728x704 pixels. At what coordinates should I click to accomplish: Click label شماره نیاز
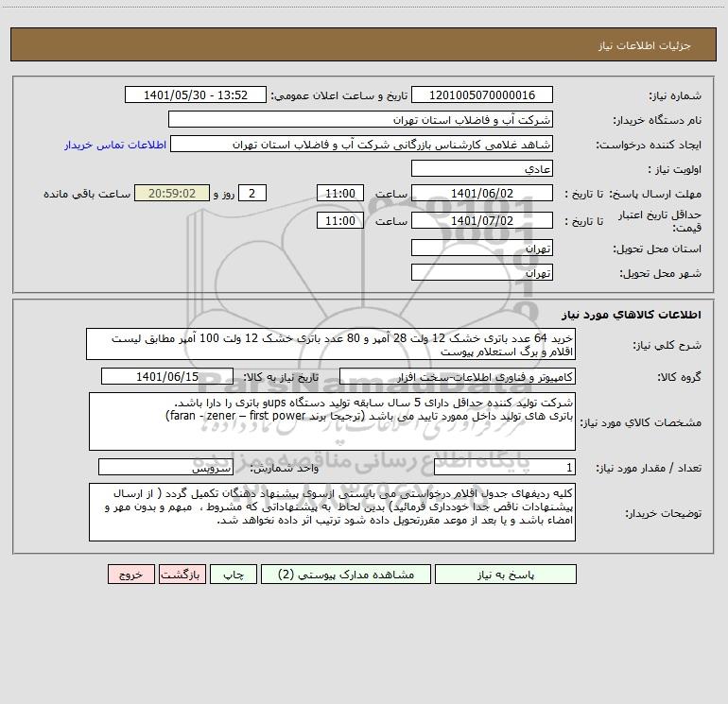(675, 96)
